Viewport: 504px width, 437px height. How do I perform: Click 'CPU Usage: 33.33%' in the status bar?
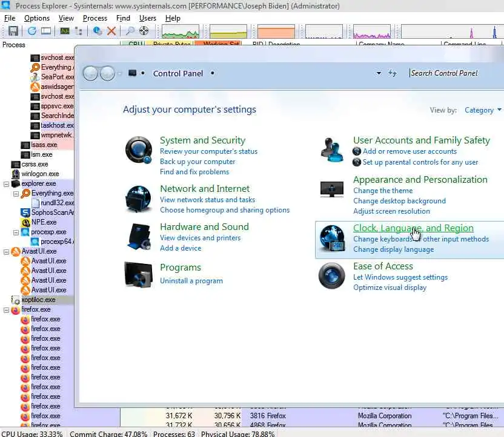[32, 434]
